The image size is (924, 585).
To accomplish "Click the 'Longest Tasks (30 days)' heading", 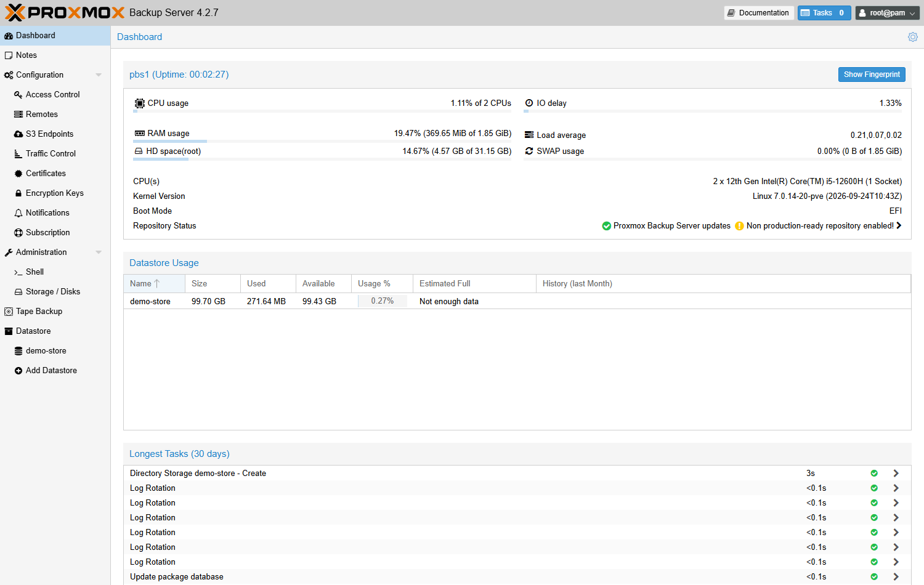I will (179, 454).
